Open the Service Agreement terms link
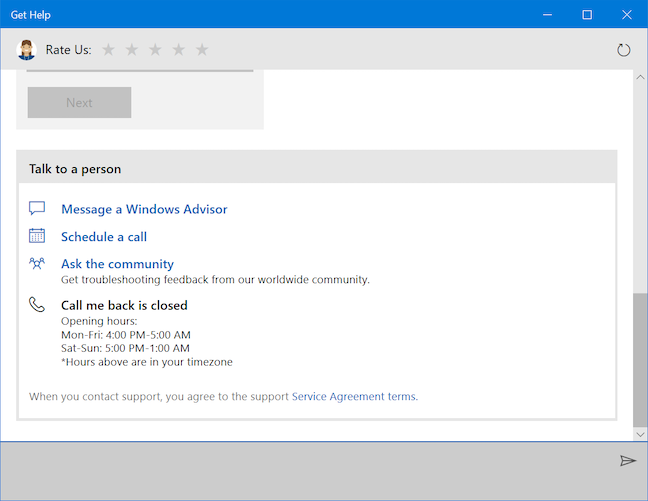648x501 pixels. pyautogui.click(x=353, y=396)
